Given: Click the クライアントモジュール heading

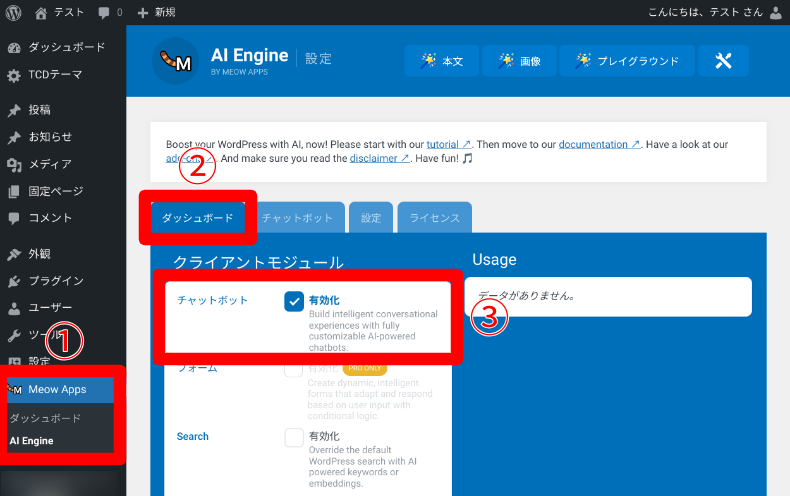Looking at the screenshot, I should point(258,262).
